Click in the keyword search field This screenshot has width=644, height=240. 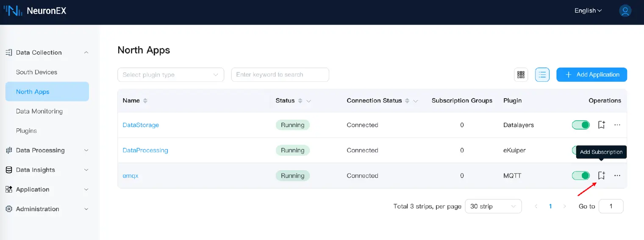tap(280, 74)
